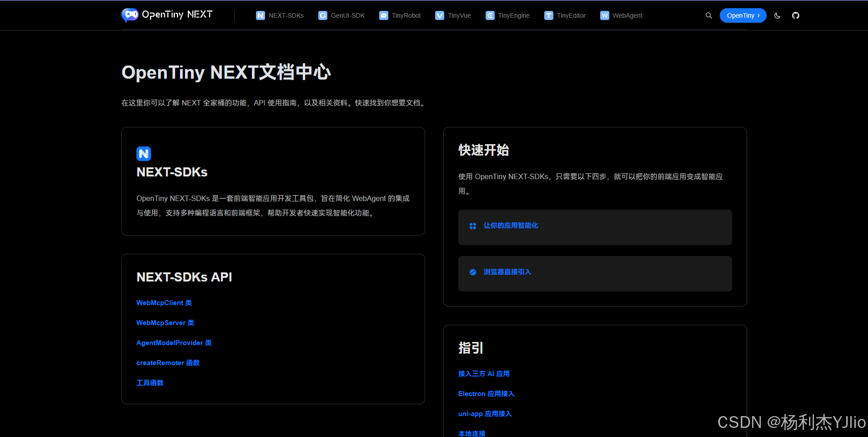Click the NEXT-SDKs card heading

(x=172, y=172)
